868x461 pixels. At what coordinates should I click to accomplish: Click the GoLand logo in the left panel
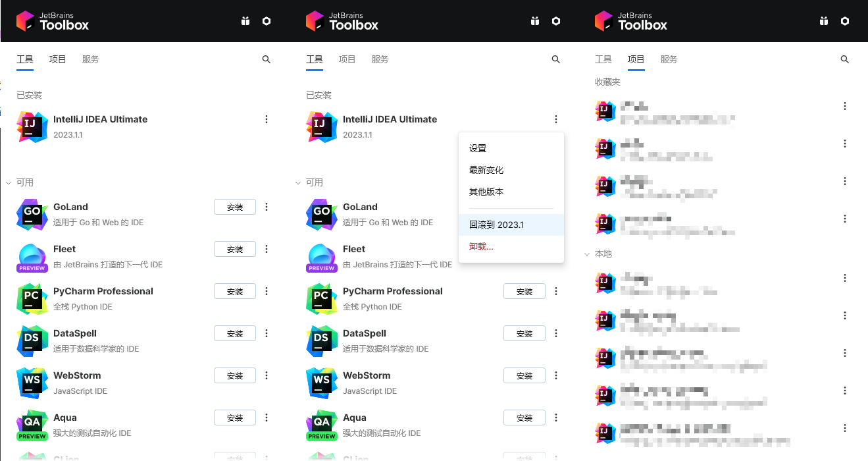click(x=32, y=214)
